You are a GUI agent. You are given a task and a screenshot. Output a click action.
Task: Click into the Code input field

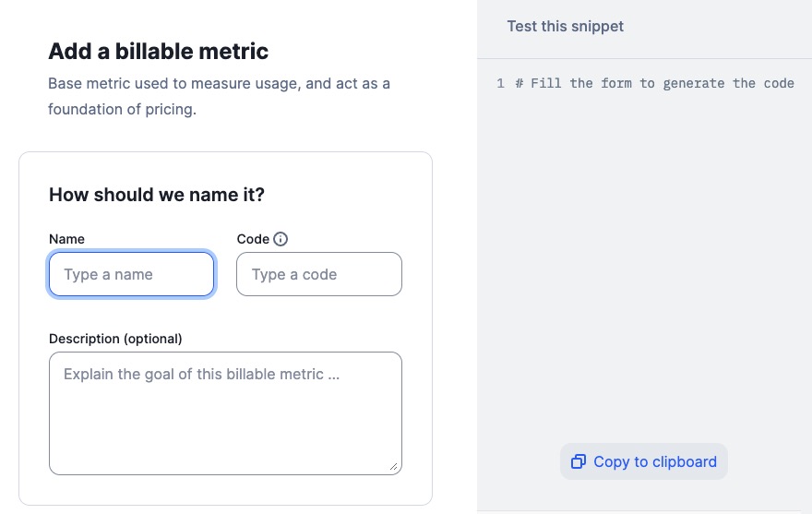(x=319, y=274)
